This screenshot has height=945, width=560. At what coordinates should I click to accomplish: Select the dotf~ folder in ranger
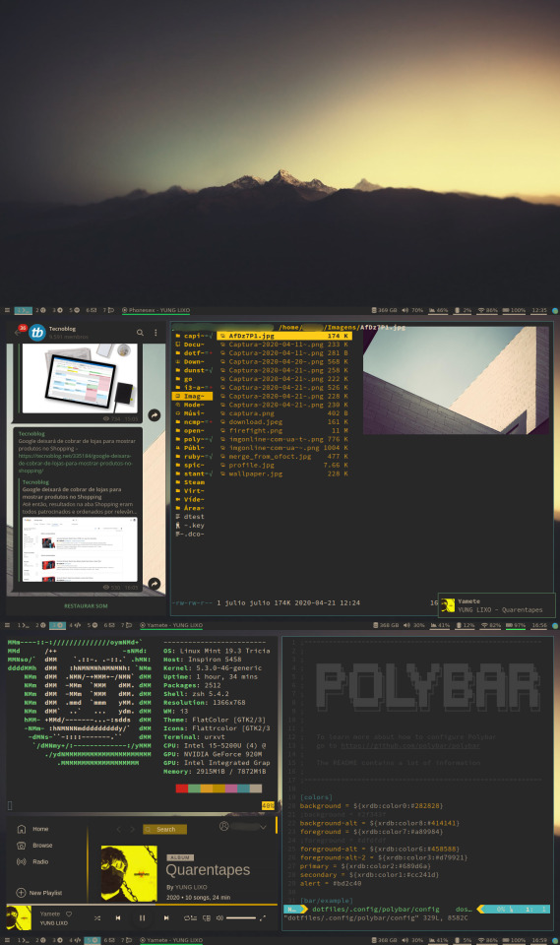point(193,353)
